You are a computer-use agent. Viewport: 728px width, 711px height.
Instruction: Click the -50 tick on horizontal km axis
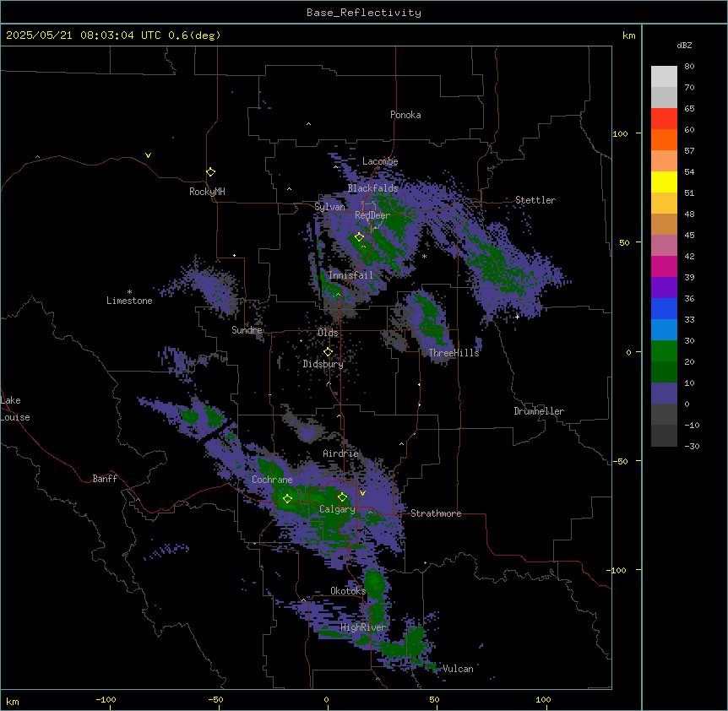click(x=215, y=700)
